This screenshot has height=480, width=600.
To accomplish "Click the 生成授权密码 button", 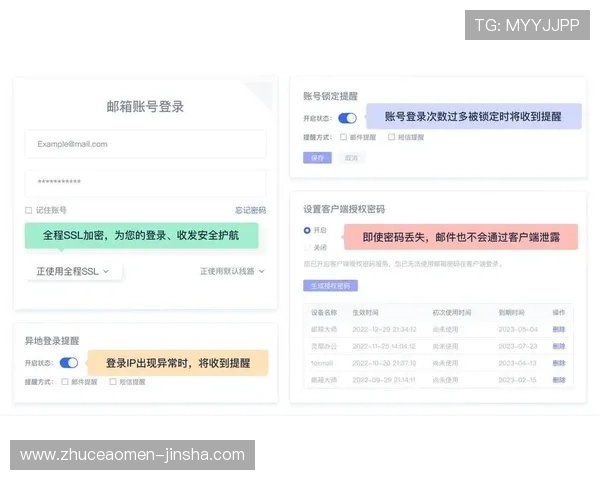I will 330,286.
